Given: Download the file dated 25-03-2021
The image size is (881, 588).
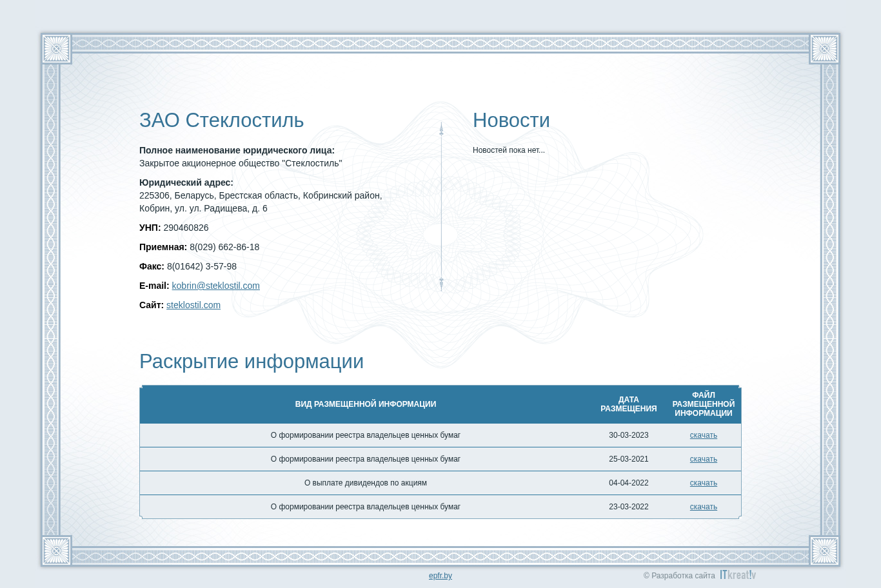Looking at the screenshot, I should point(703,459).
